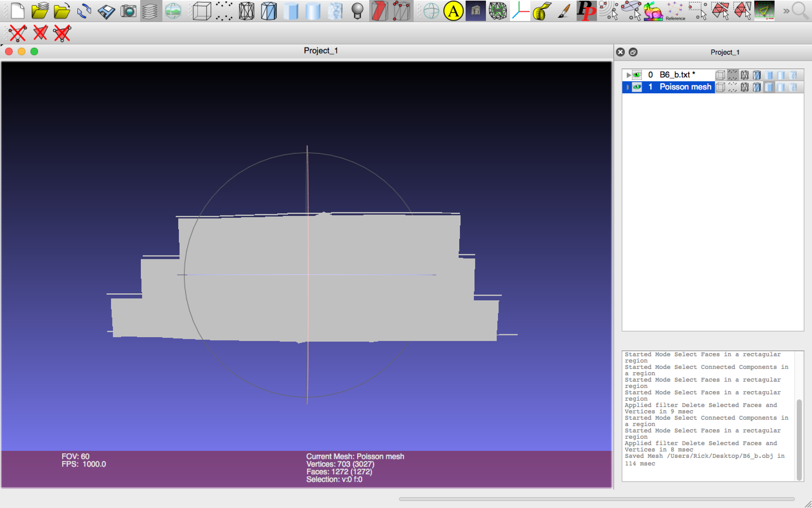Select the yellow measuring tape tool
Screen dimensions: 812x508
click(x=542, y=11)
